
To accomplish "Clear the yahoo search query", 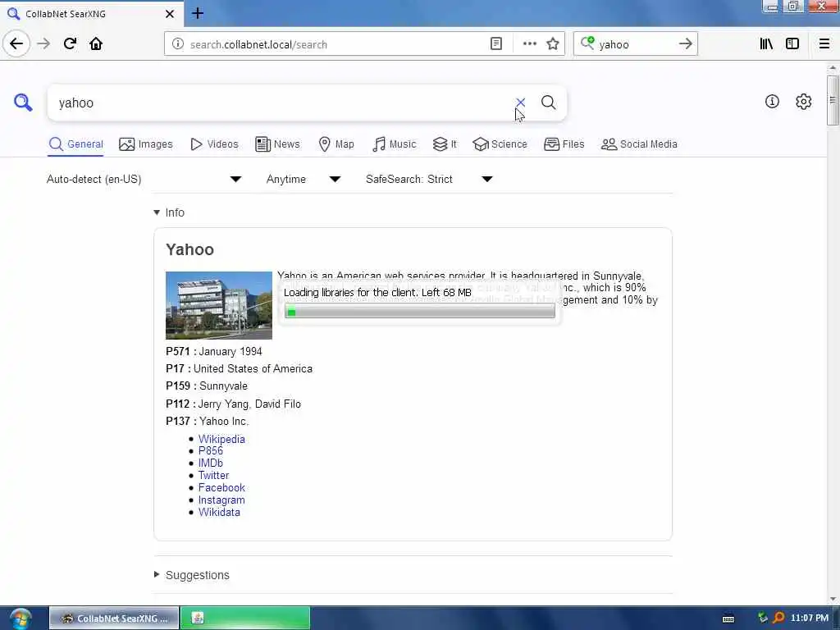I will 520,102.
